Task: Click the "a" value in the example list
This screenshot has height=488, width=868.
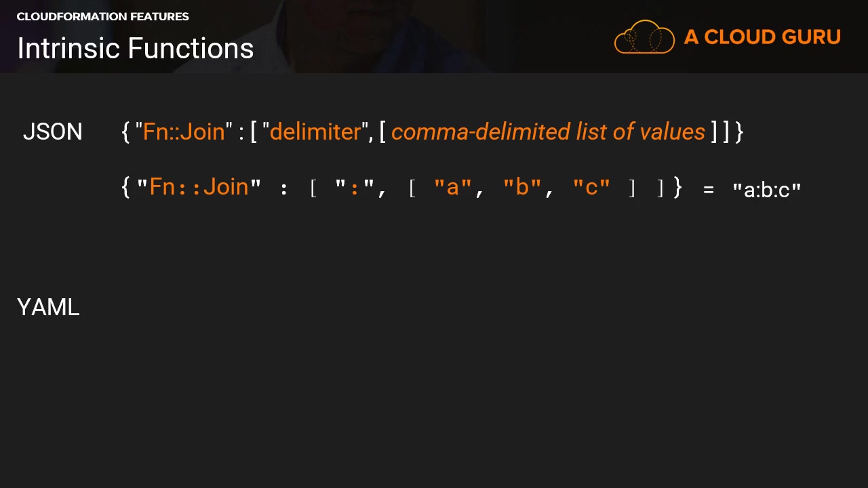Action: coord(452,187)
